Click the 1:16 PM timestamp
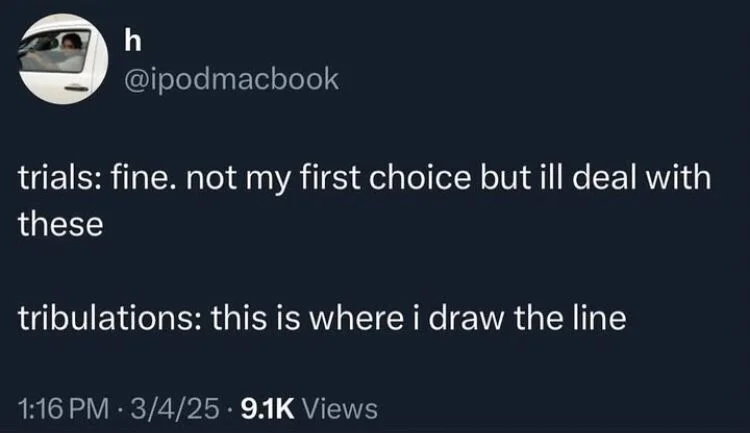The image size is (750, 433). point(62,408)
